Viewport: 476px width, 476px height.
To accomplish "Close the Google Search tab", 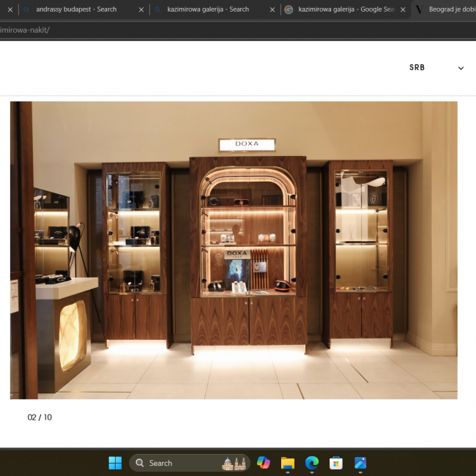I will [403, 10].
